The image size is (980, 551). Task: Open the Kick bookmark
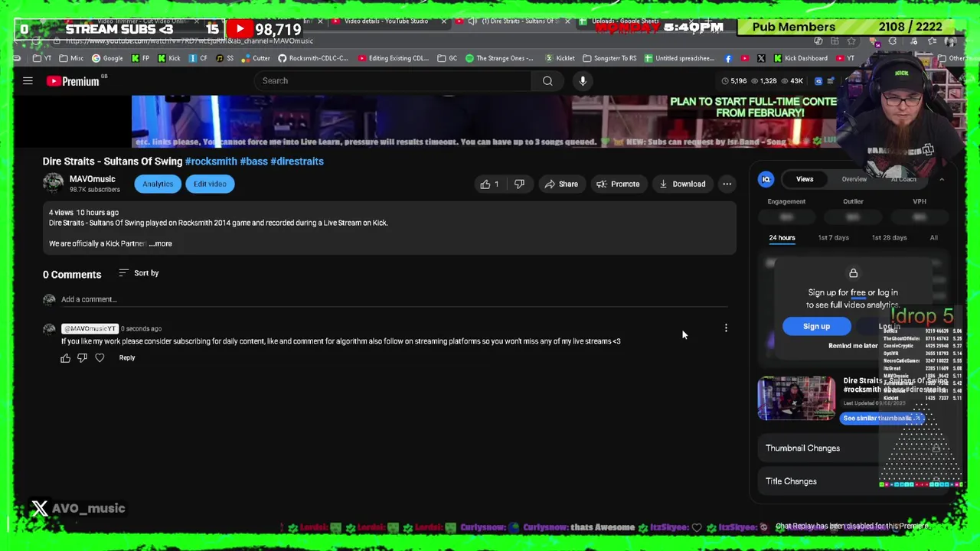point(168,58)
